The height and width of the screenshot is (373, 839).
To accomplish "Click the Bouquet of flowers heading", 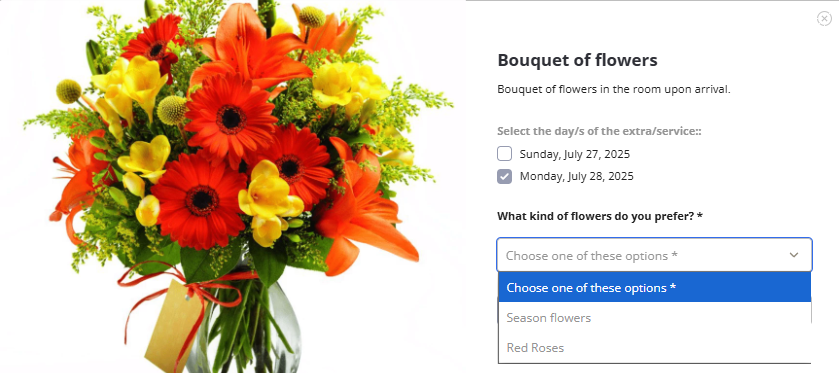I will [577, 60].
